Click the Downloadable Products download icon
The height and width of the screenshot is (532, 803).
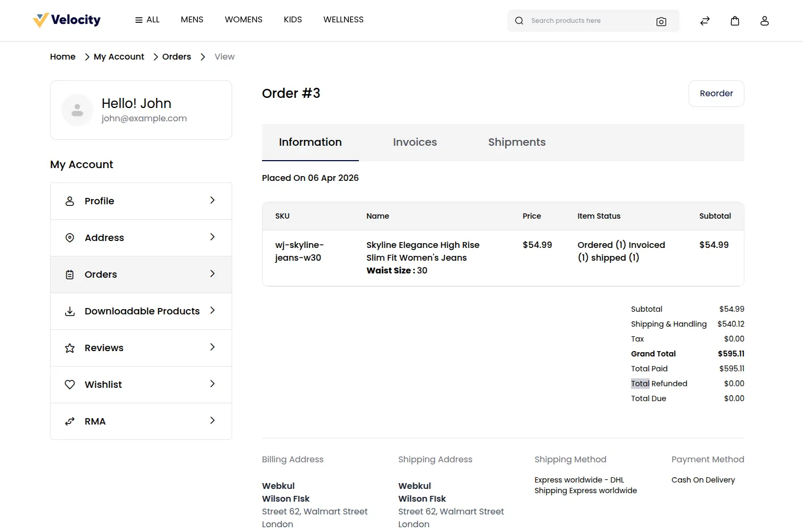(70, 311)
